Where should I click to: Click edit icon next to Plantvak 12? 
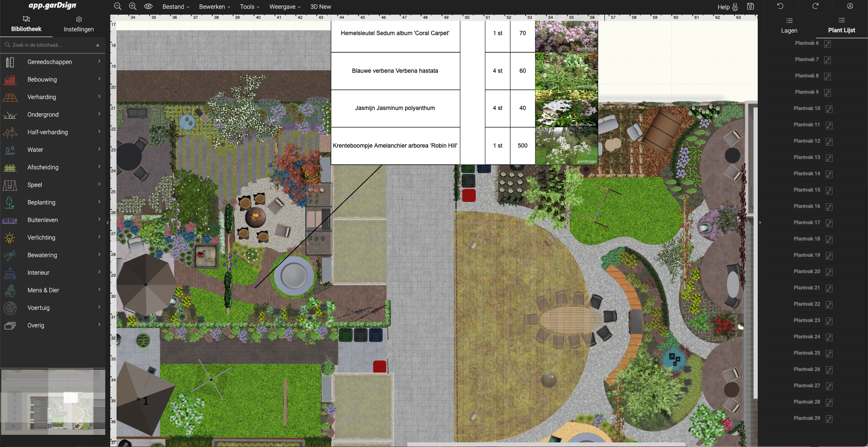click(829, 141)
